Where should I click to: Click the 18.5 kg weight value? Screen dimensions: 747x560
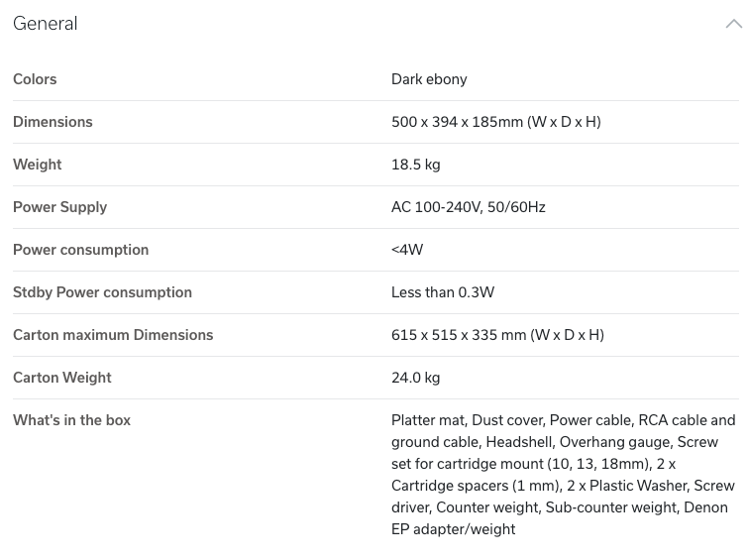[x=415, y=165]
